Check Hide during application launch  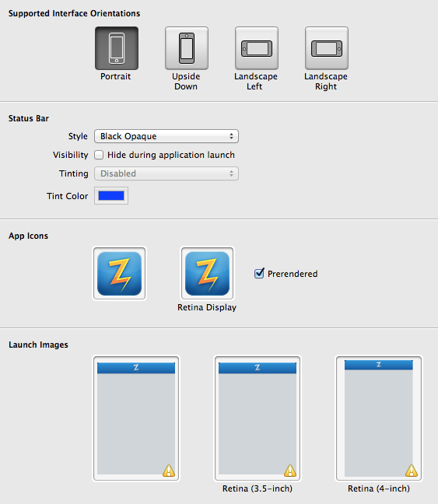click(99, 155)
